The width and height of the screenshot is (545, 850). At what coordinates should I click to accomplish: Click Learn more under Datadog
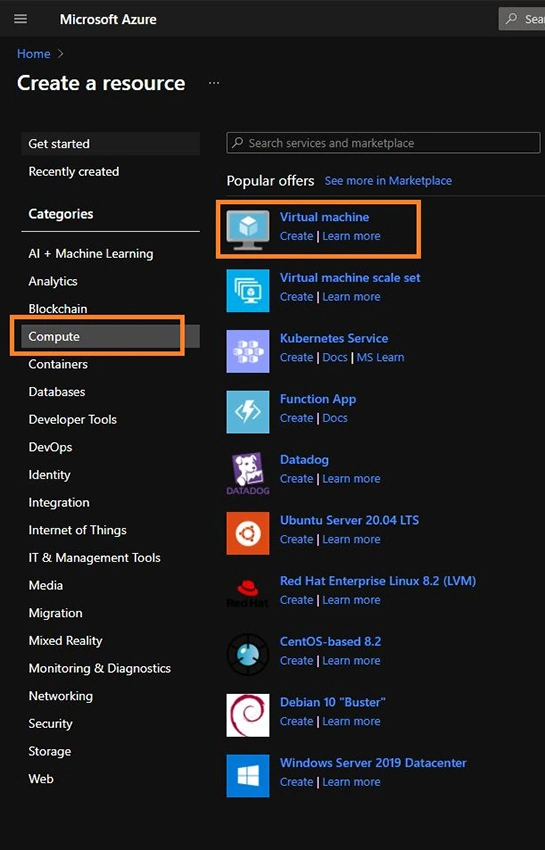pos(351,479)
